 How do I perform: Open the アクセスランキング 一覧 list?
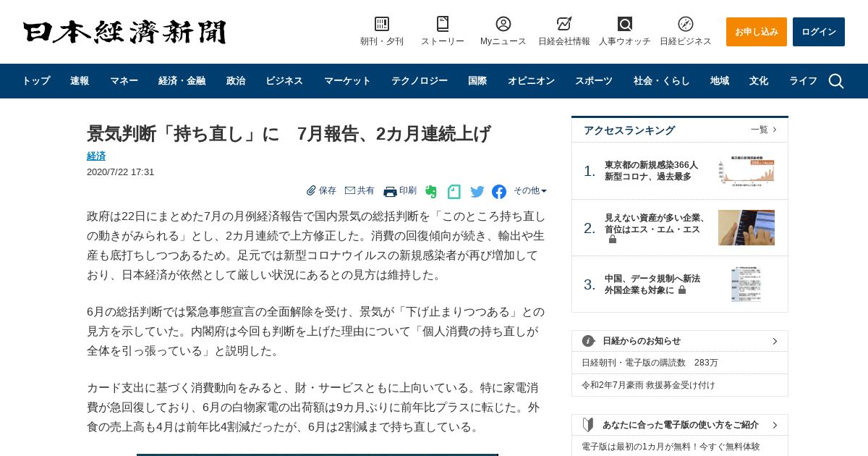coord(764,130)
